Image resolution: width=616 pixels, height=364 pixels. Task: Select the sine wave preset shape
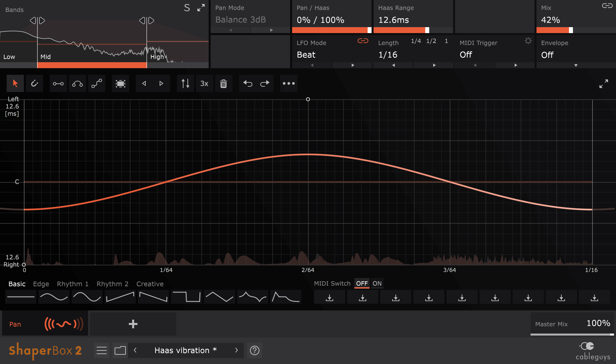coord(54,297)
